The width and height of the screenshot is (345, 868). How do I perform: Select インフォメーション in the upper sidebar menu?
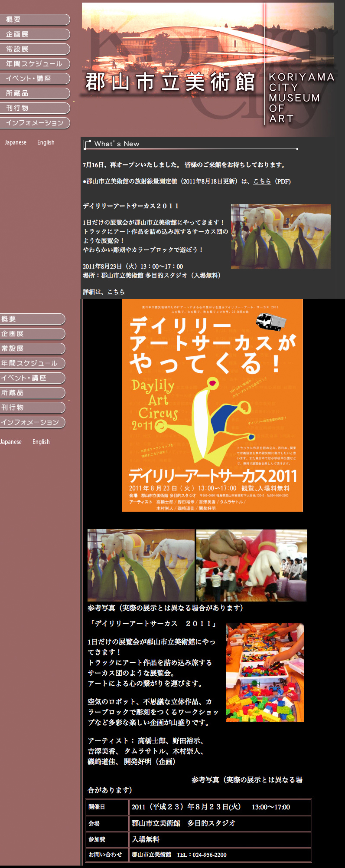tap(35, 123)
